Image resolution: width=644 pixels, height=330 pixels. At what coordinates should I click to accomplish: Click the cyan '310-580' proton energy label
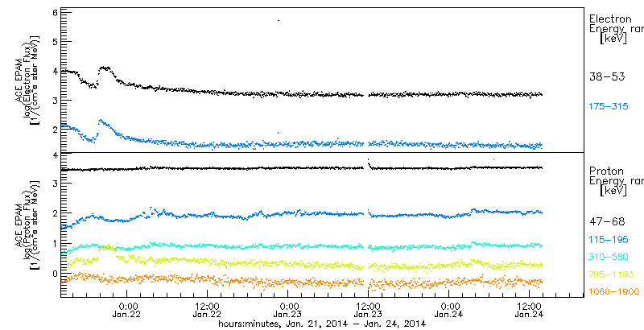(x=609, y=257)
